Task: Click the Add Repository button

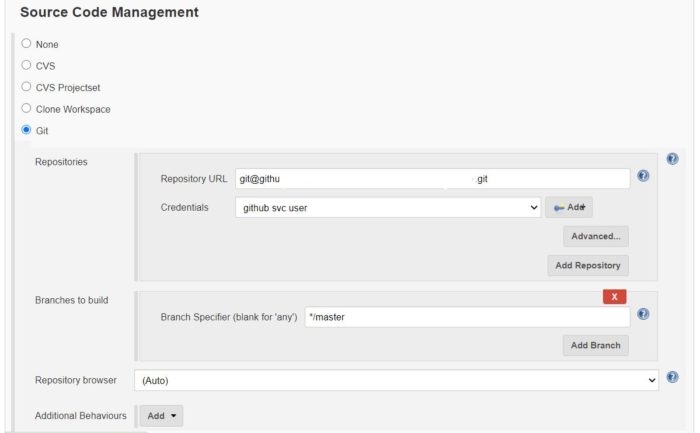Action: click(x=588, y=266)
